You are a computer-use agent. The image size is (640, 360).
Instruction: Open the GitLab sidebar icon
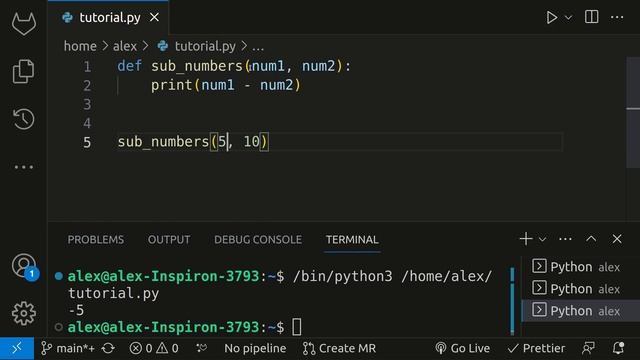pos(24,23)
